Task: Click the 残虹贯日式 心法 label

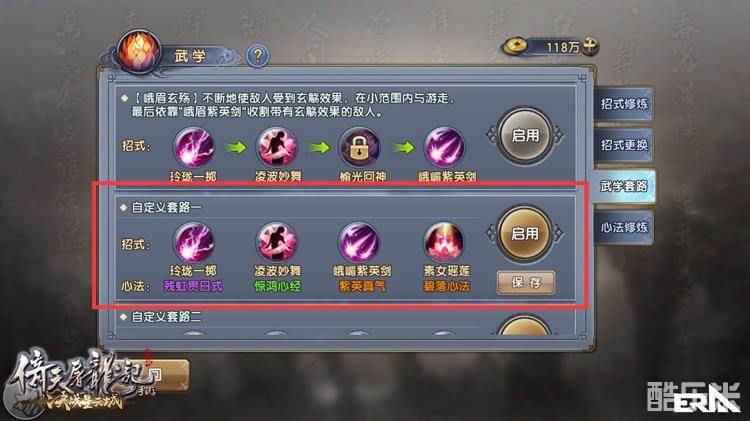Action: coord(193,286)
